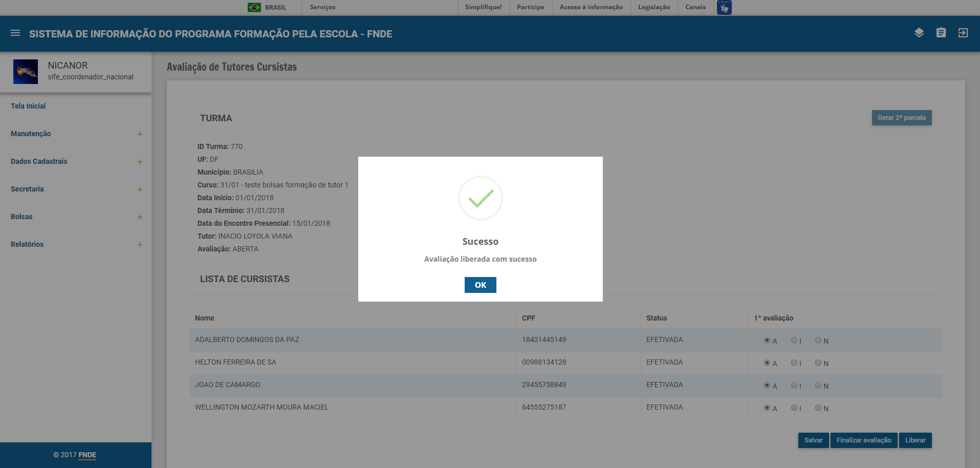The width and height of the screenshot is (980, 468).
Task: Open the Libras accessibility hands icon
Action: [x=724, y=8]
